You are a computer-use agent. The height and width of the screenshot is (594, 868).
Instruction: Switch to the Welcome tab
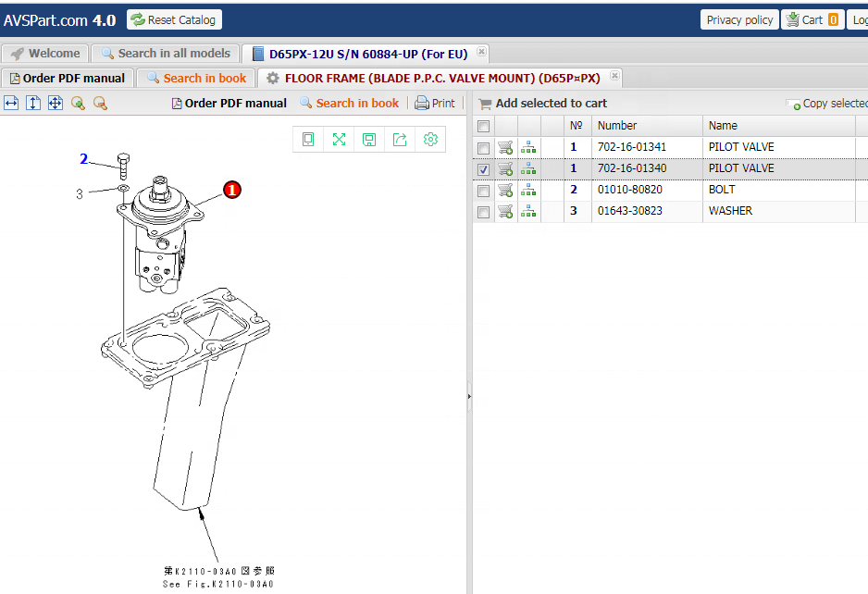(x=45, y=54)
